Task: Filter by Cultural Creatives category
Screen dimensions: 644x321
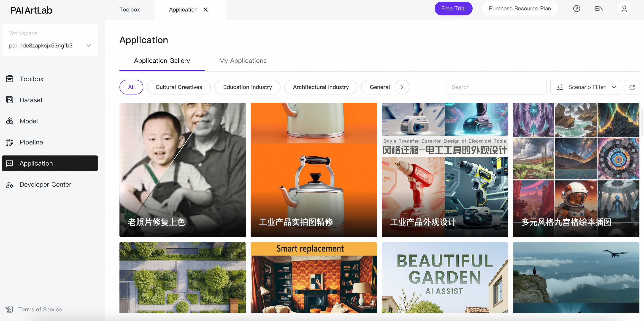Action: point(179,87)
